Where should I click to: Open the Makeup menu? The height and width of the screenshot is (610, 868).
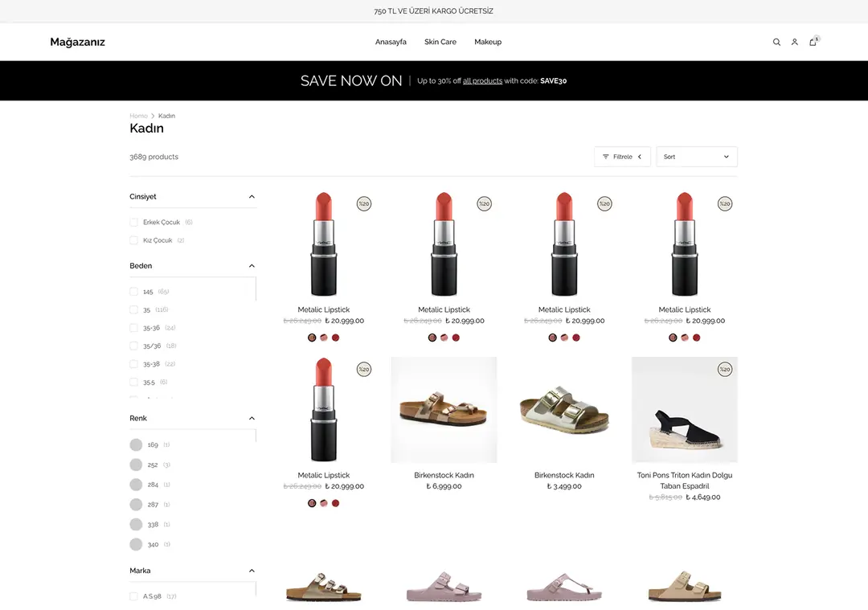(488, 42)
